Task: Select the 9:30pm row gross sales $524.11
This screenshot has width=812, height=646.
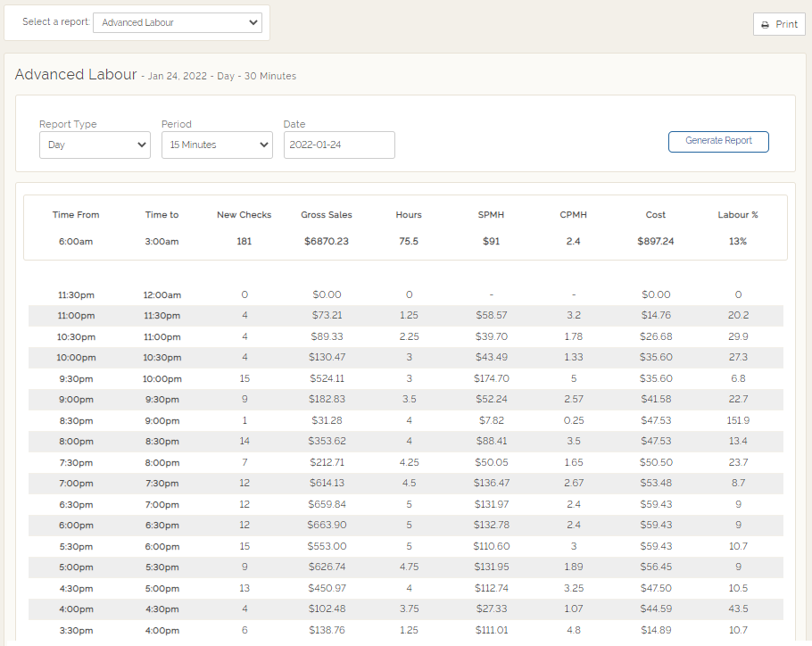Action: (327, 378)
